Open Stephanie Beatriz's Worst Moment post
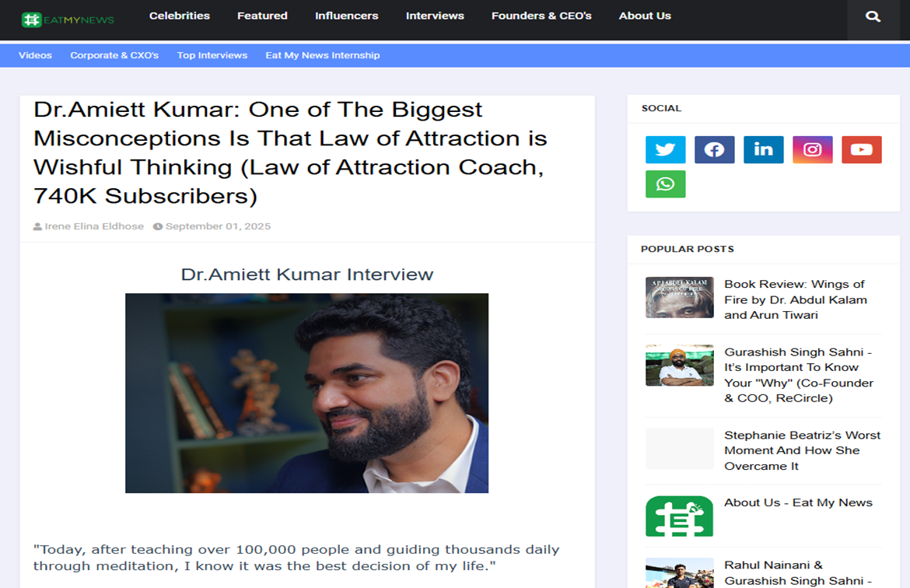Image resolution: width=910 pixels, height=588 pixels. click(802, 450)
